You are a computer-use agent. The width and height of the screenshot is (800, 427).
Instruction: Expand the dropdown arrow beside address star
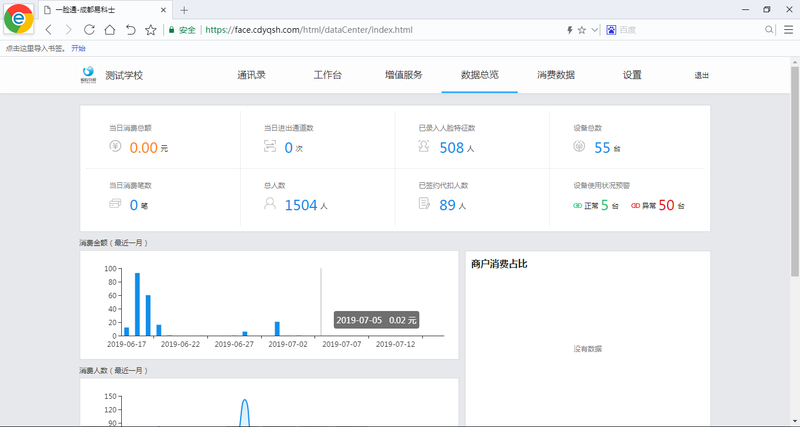click(594, 30)
